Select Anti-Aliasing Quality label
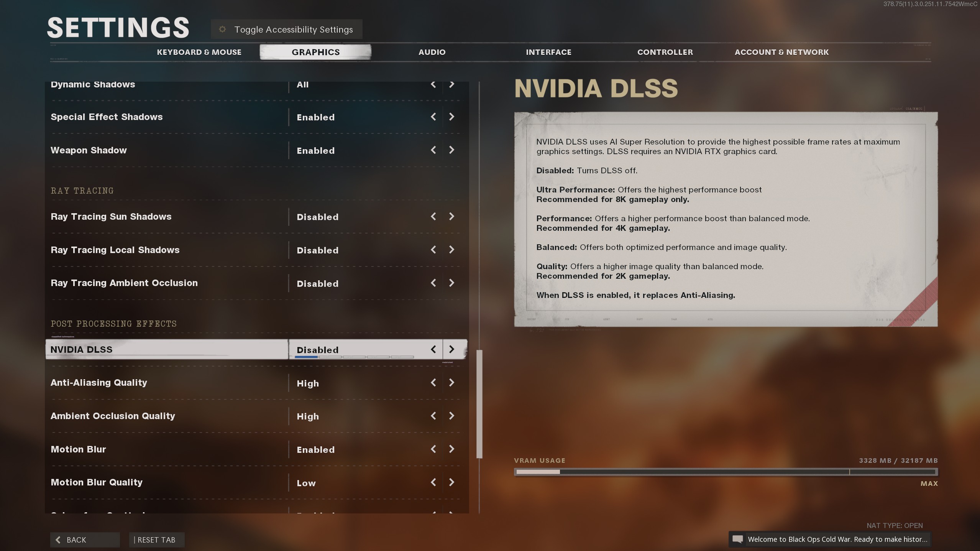Image resolution: width=980 pixels, height=551 pixels. (x=99, y=383)
